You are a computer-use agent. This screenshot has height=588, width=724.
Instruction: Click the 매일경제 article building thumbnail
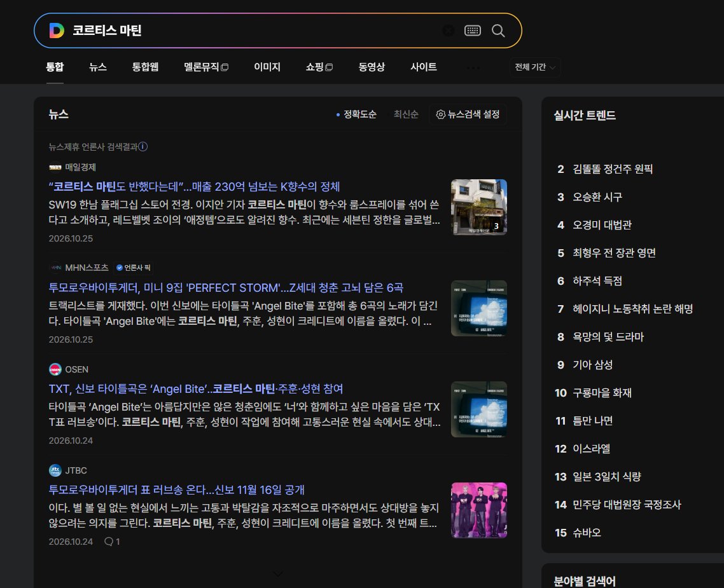tap(479, 207)
